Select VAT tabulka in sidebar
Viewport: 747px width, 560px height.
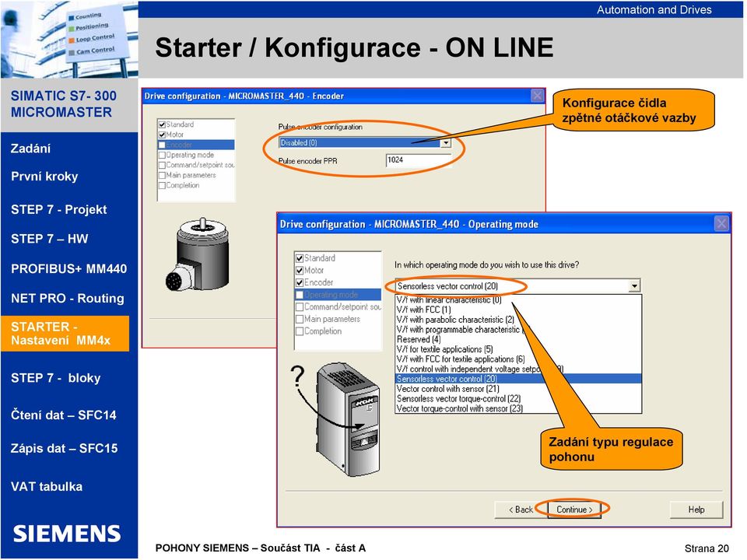pyautogui.click(x=47, y=487)
